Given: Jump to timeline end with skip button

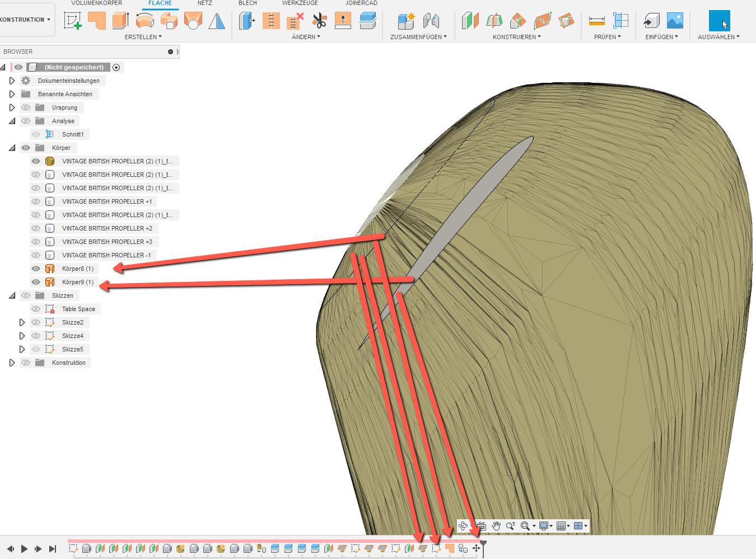Looking at the screenshot, I should click(x=52, y=548).
